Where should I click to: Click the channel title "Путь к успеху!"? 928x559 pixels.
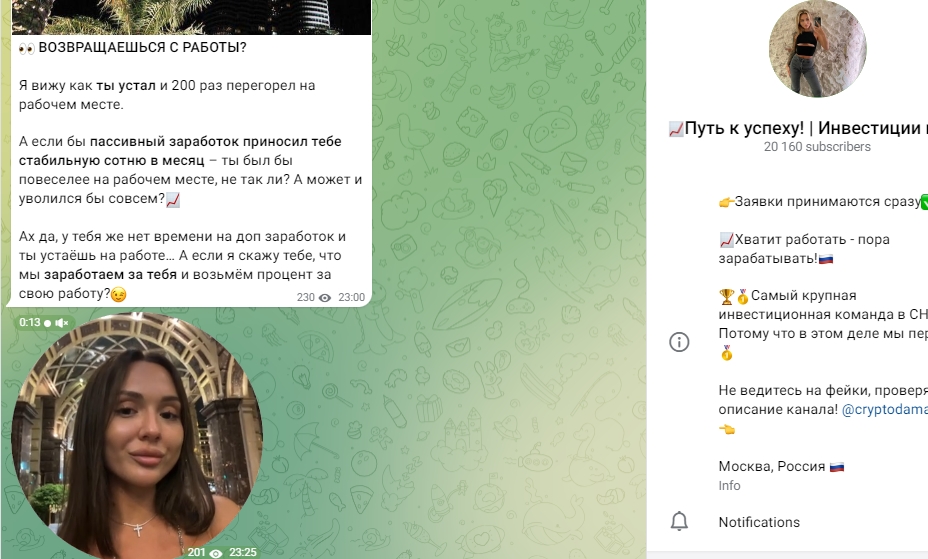click(744, 128)
